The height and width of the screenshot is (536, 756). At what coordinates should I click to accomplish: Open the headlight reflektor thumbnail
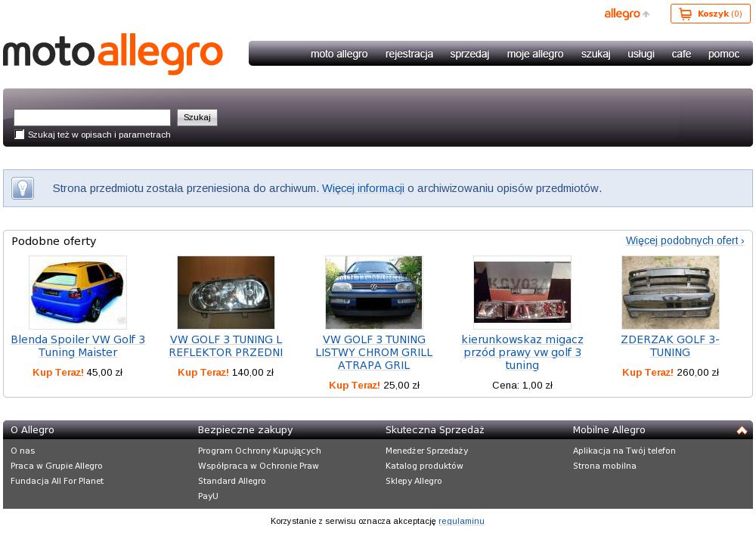[226, 293]
